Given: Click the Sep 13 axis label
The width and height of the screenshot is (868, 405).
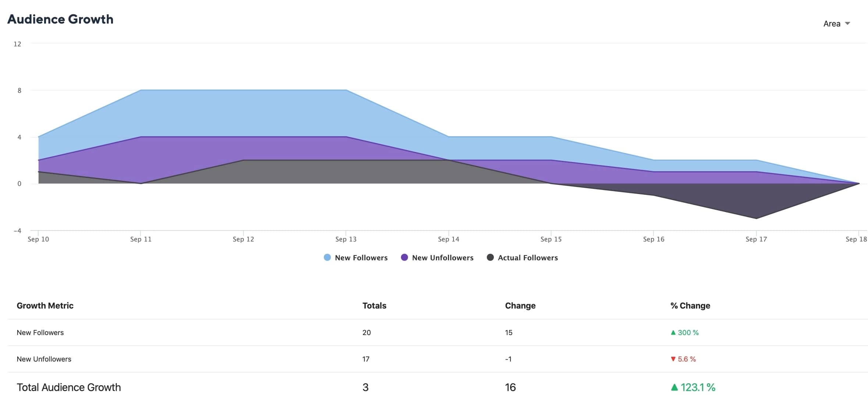Looking at the screenshot, I should [346, 239].
